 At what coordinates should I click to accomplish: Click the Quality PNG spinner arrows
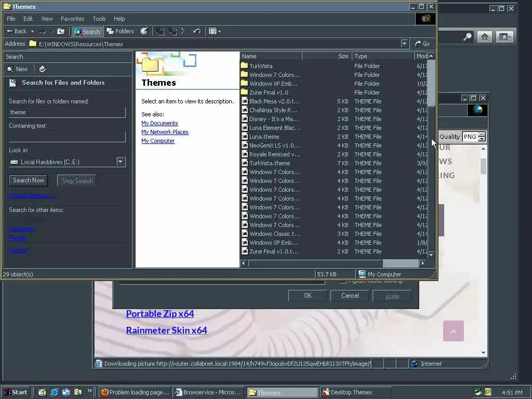pos(482,137)
